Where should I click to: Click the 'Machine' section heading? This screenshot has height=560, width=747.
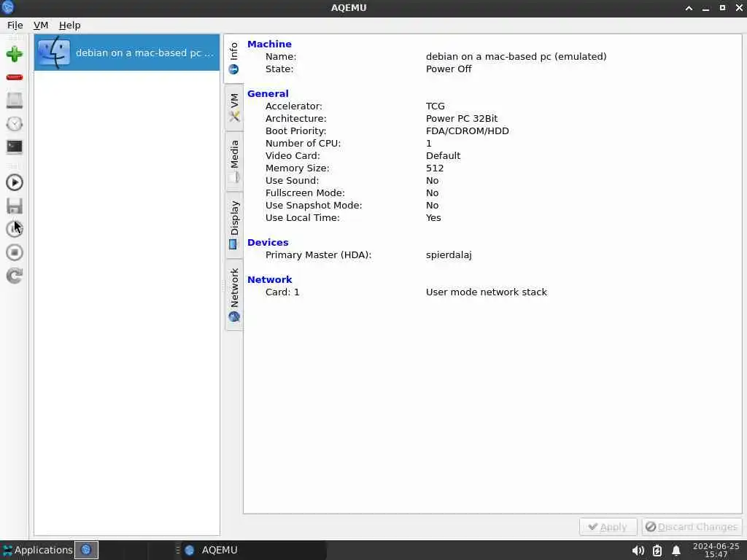click(x=269, y=44)
